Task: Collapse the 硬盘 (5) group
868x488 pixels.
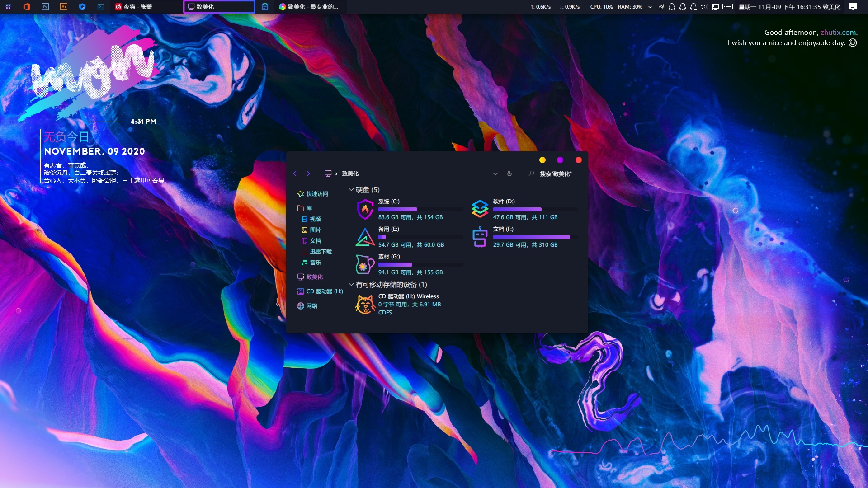Action: click(x=351, y=190)
